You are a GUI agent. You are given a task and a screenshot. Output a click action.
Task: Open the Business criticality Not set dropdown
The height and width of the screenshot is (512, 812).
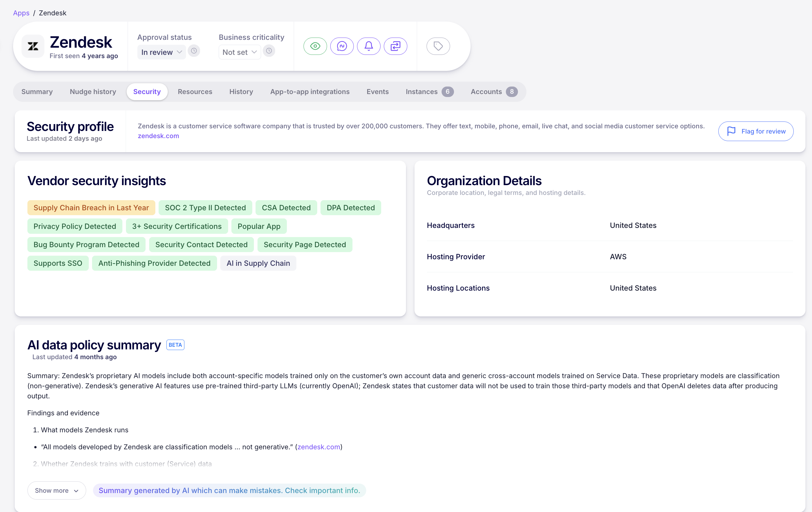coord(240,52)
